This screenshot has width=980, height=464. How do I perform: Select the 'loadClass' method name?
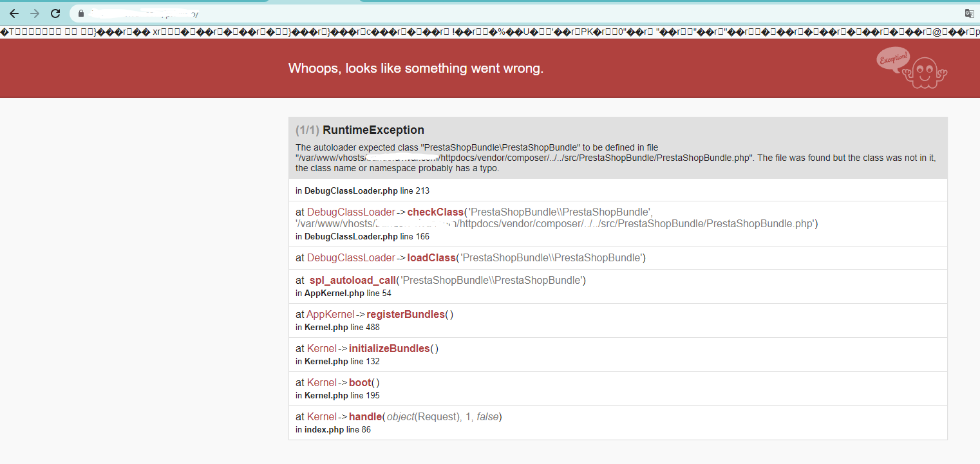[431, 257]
